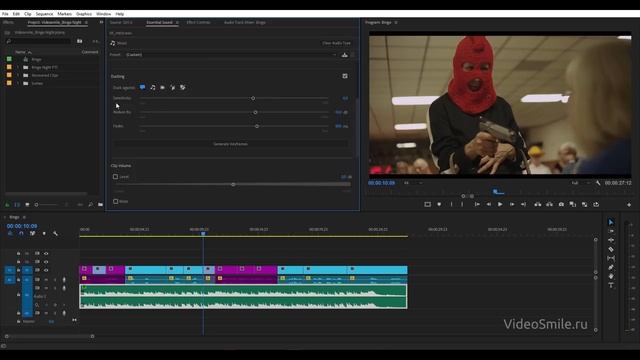Image resolution: width=640 pixels, height=360 pixels.
Task: Duck against untagged clips icon
Action: tap(183, 87)
